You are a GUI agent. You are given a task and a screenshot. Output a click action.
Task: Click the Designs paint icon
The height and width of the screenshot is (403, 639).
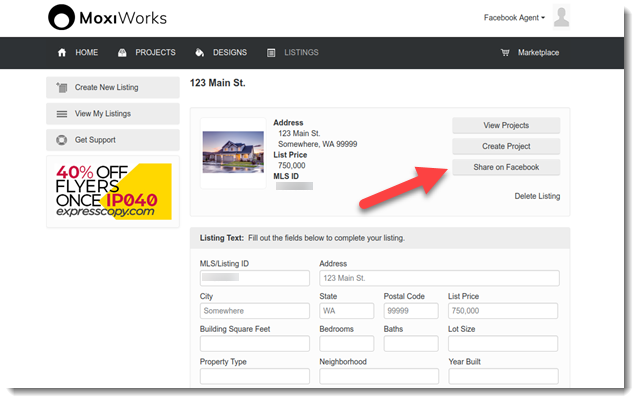pos(200,52)
